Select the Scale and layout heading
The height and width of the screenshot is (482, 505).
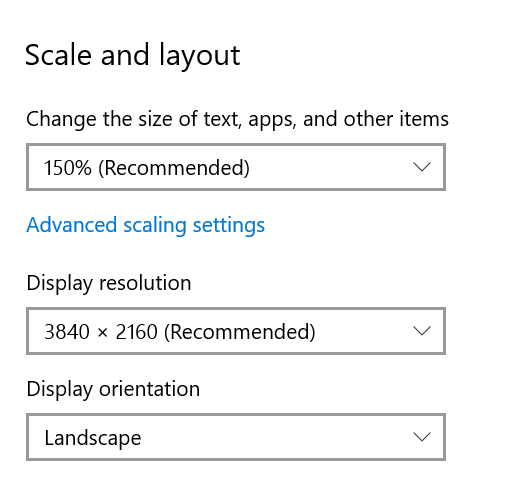pos(132,56)
